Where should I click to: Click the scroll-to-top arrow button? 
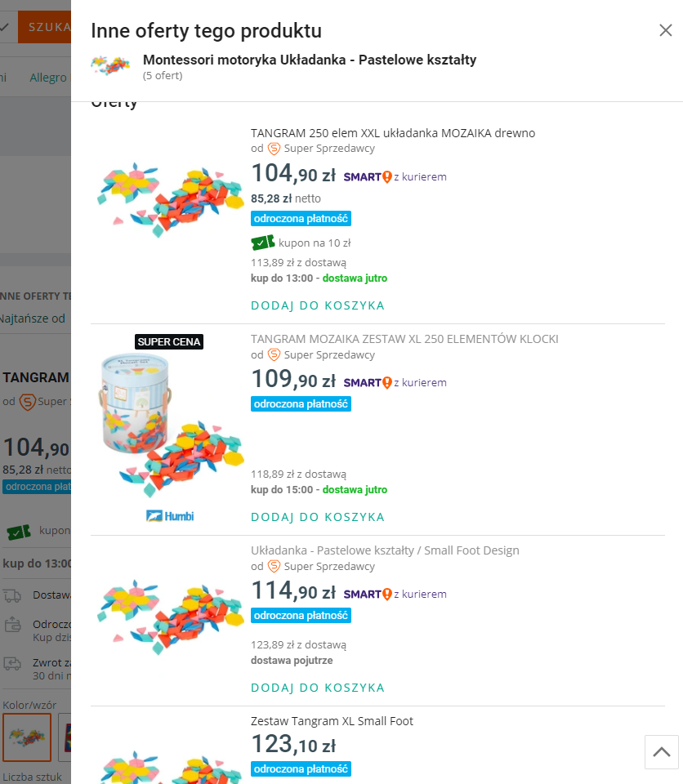[662, 751]
